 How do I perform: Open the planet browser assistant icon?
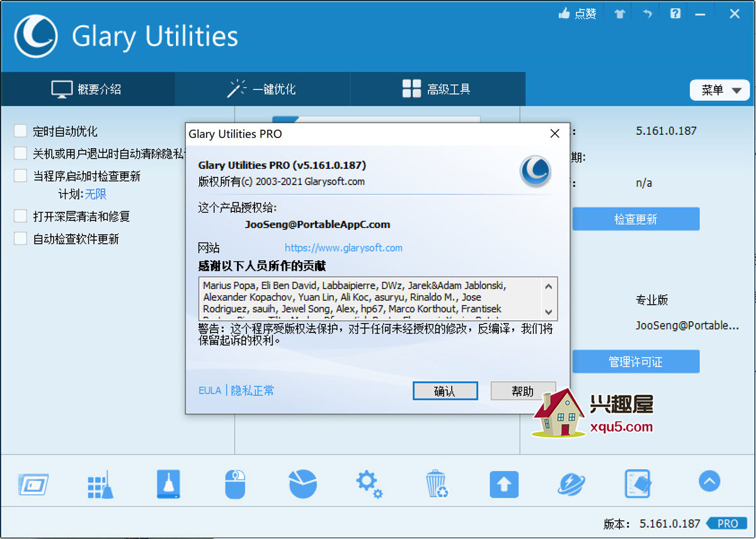(x=571, y=485)
